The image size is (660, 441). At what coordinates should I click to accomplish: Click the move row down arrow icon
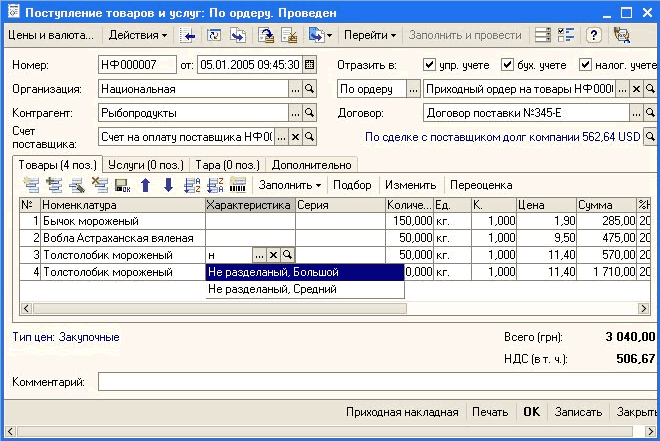click(168, 185)
